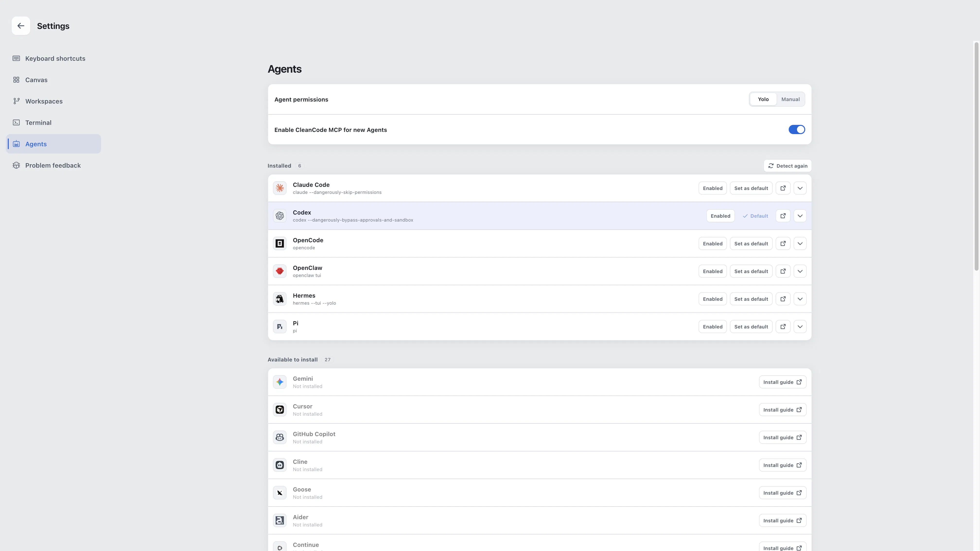Expand Pi row chevron

pos(800,327)
